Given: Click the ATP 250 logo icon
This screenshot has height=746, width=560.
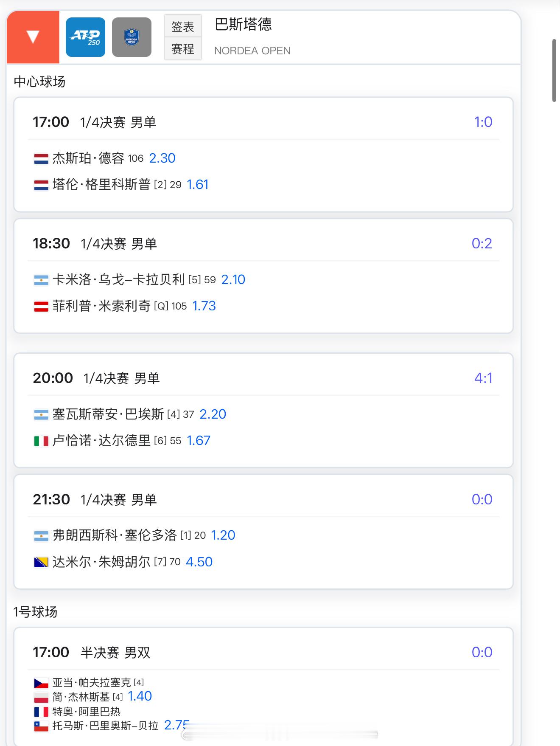Looking at the screenshot, I should tap(86, 37).
